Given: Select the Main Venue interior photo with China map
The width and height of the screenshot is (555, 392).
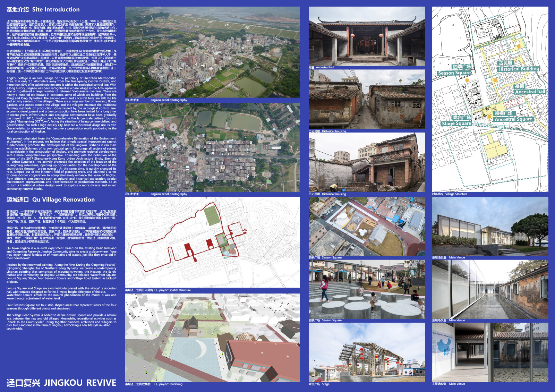Looking at the screenshot, I should (490, 352).
